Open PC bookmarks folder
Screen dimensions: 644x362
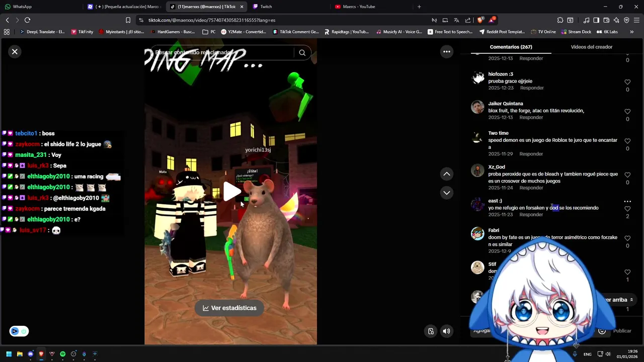[x=209, y=32]
